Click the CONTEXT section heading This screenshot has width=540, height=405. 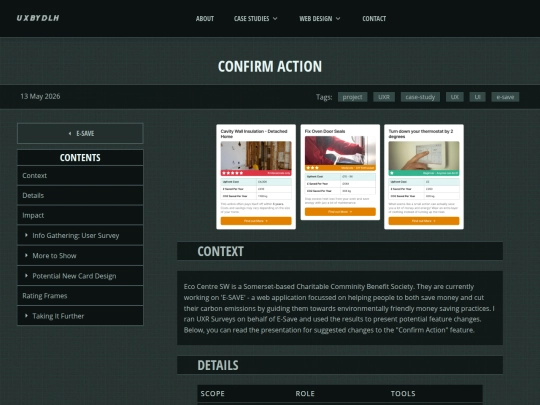pos(220,251)
